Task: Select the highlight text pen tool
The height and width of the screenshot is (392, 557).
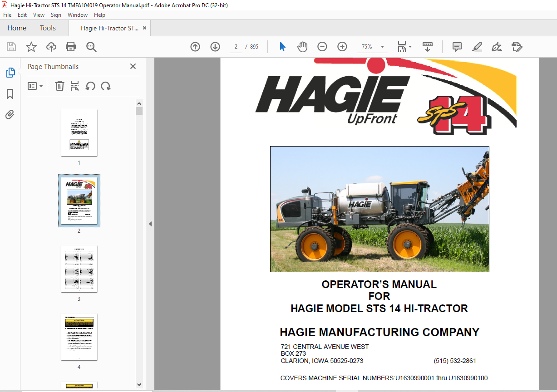Action: click(477, 47)
